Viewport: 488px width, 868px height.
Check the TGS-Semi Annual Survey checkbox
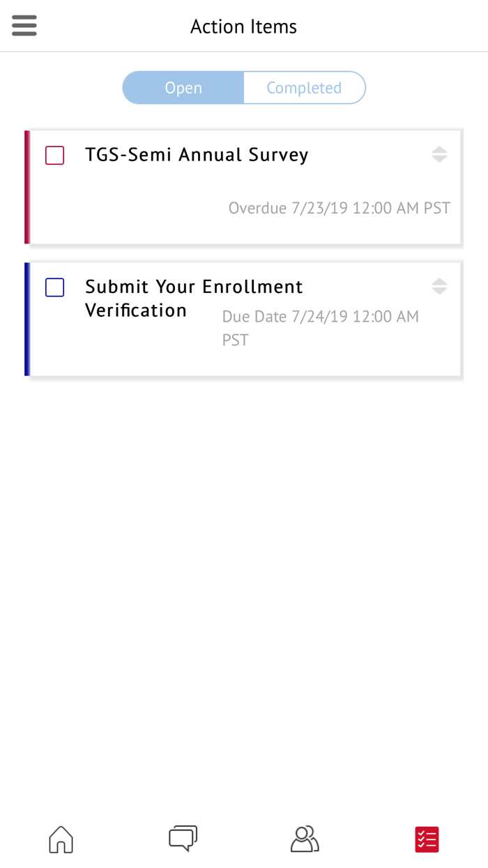pyautogui.click(x=54, y=155)
